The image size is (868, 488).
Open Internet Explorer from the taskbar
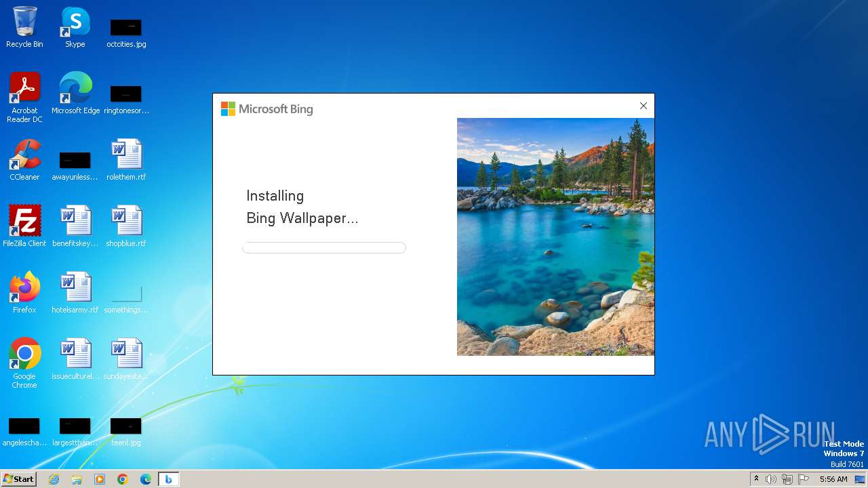[54, 479]
